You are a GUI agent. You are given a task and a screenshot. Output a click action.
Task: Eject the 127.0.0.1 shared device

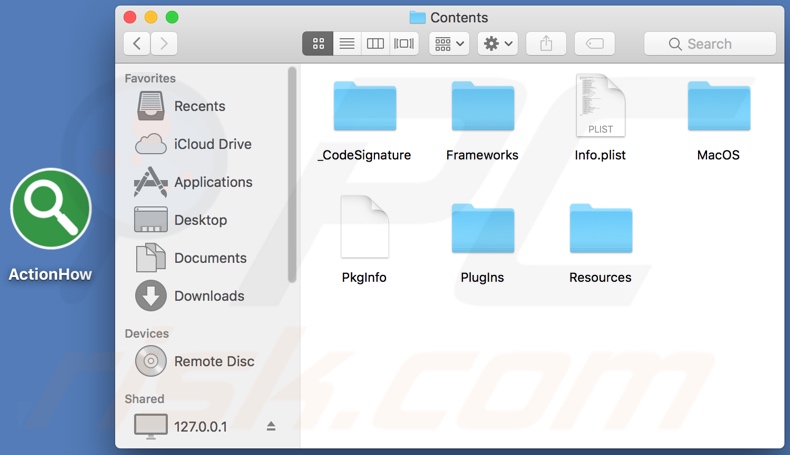pyautogui.click(x=271, y=426)
